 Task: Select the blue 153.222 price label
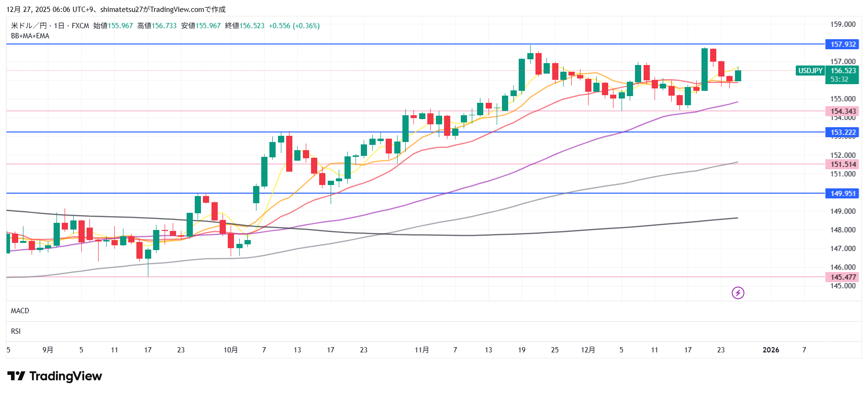click(842, 132)
